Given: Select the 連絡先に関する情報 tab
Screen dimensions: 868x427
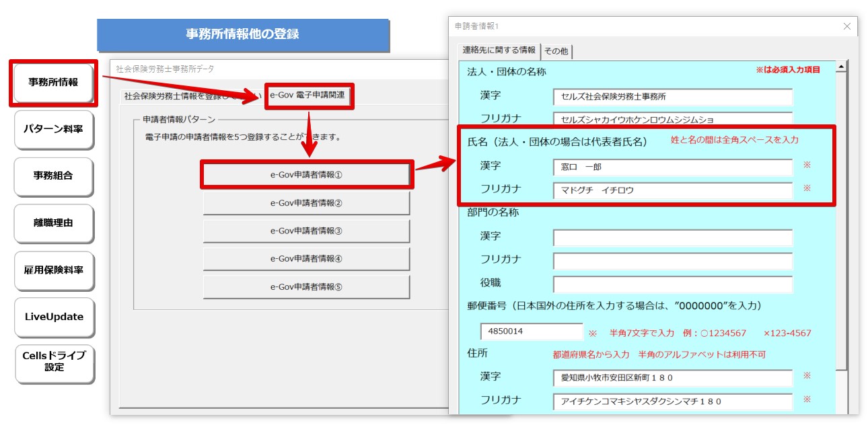Looking at the screenshot, I should [501, 50].
